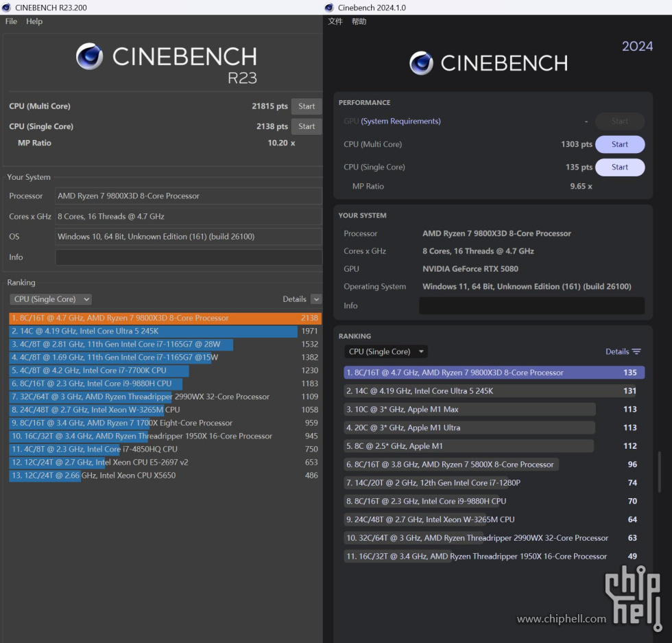Select R23 rank 2 Core Ultra 5 245K row

(165, 331)
